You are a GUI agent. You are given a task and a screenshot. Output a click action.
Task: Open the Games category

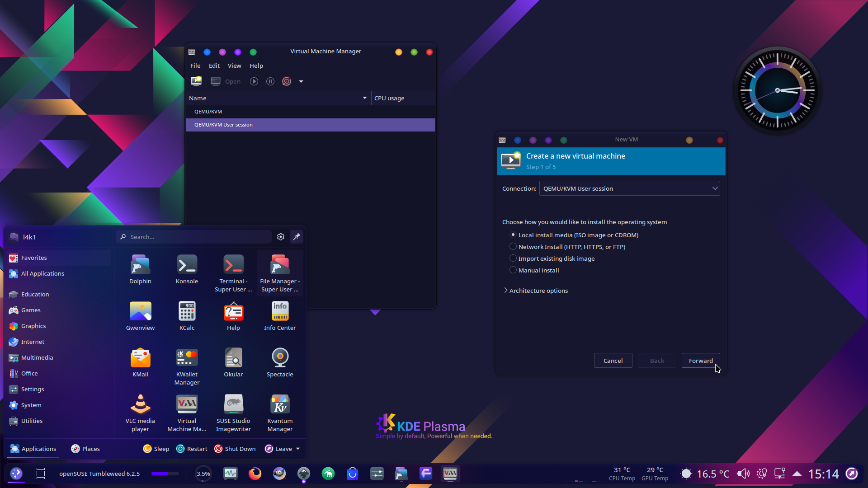59,310
